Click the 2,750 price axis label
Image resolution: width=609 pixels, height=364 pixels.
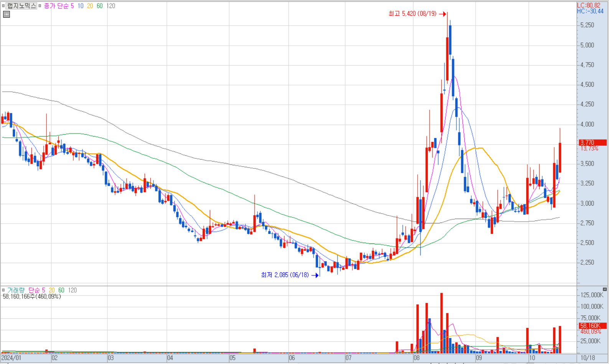(587, 223)
